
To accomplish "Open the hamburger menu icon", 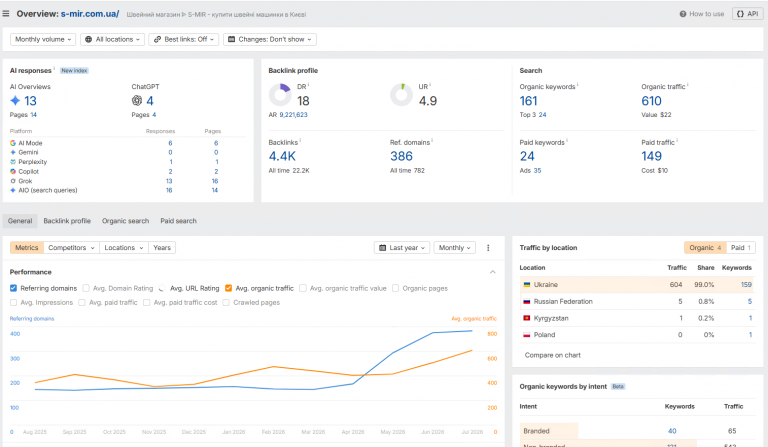I will point(6,14).
